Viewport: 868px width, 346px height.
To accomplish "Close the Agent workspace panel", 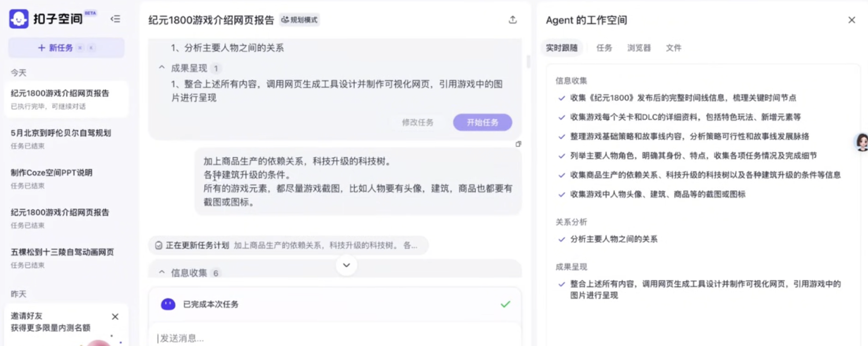I will click(852, 20).
